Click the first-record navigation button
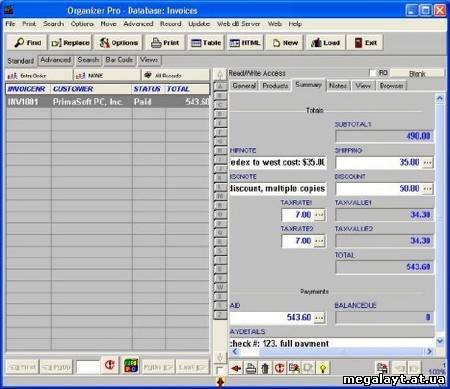Image resolution: width=450 pixels, height=389 pixels. click(22, 367)
